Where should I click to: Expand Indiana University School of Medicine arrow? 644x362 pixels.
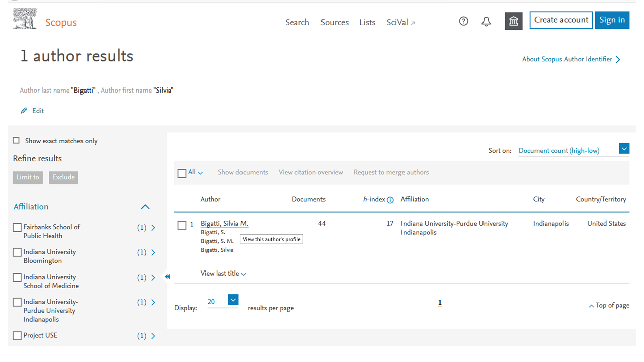pos(153,278)
